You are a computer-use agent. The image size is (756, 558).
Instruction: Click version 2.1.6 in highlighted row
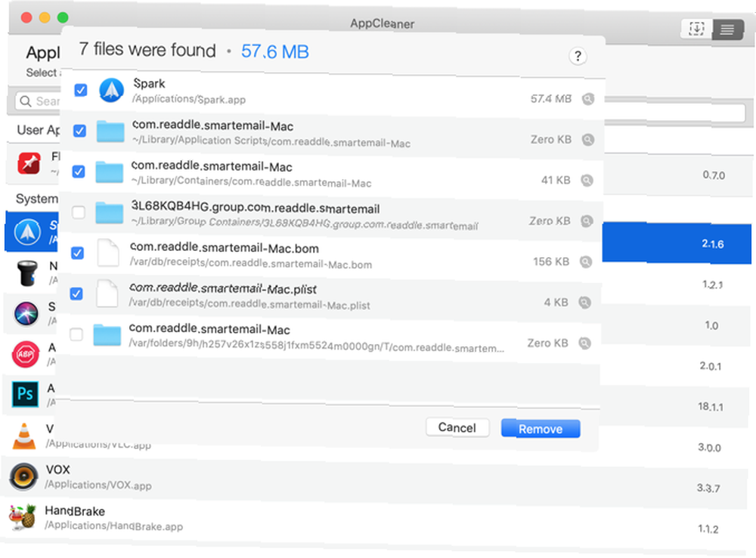[713, 244]
